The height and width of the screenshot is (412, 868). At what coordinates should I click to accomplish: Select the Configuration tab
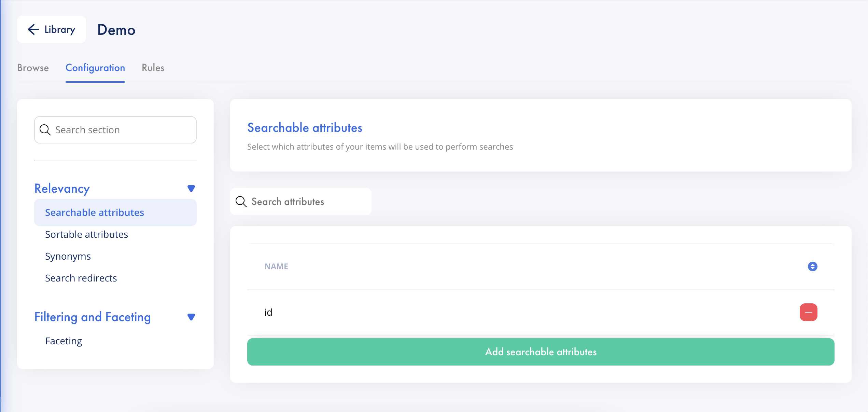coord(95,68)
